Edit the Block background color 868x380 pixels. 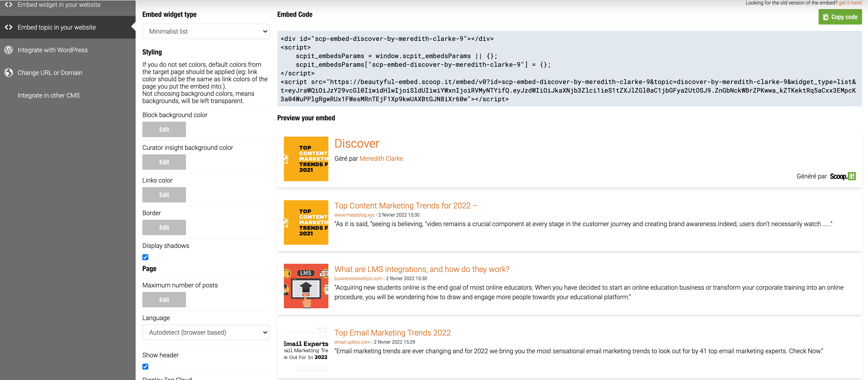164,130
